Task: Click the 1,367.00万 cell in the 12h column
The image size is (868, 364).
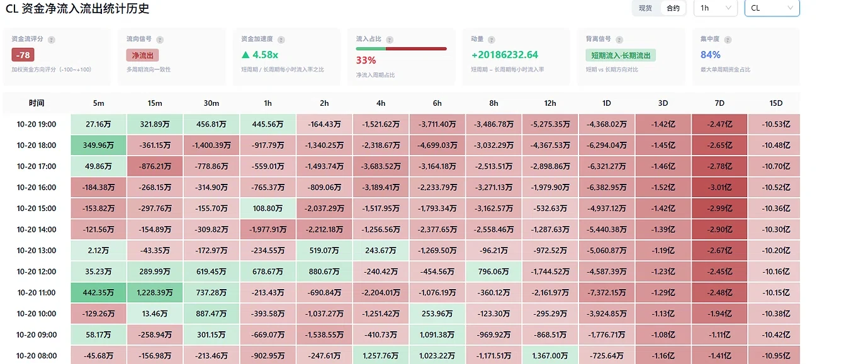Action: 550,356
